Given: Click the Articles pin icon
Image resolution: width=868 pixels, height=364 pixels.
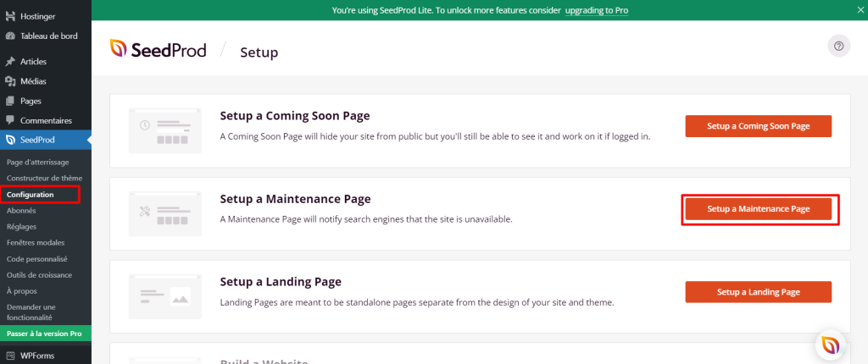Looking at the screenshot, I should [10, 62].
